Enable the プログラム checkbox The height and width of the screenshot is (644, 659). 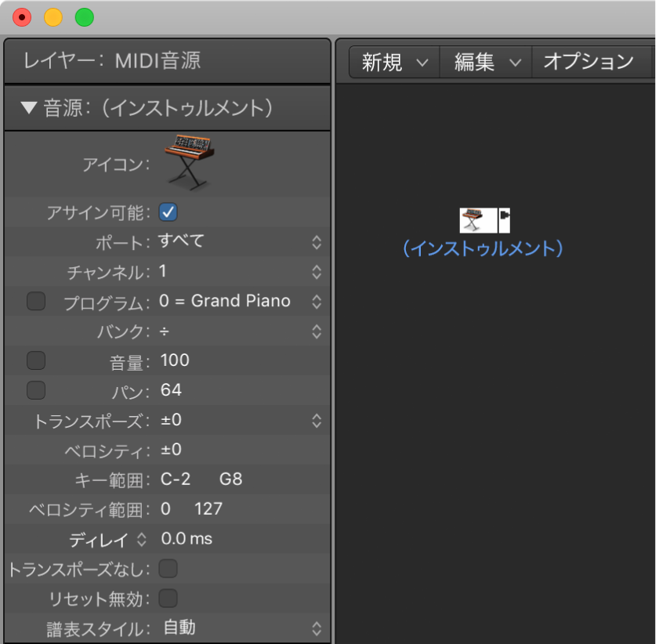[x=35, y=301]
